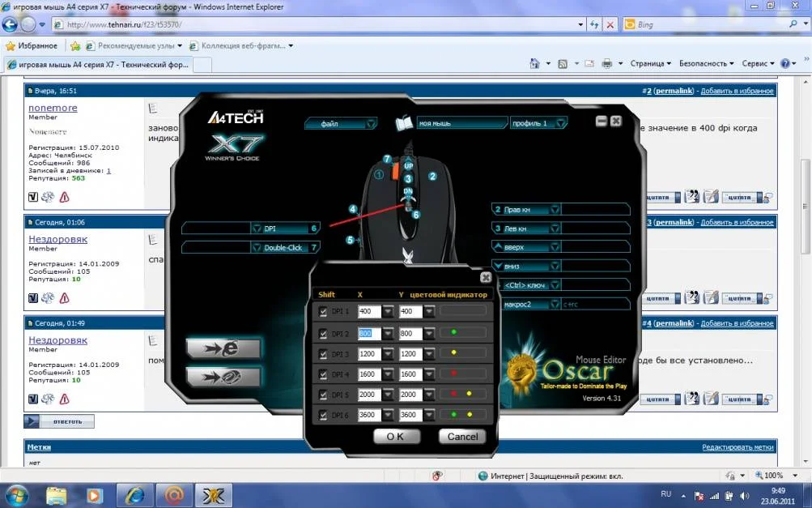
Task: Open DPI 1 X value dropdown
Action: click(388, 312)
